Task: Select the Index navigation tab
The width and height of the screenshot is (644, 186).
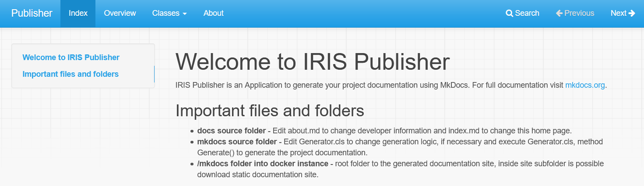Action: click(x=78, y=13)
